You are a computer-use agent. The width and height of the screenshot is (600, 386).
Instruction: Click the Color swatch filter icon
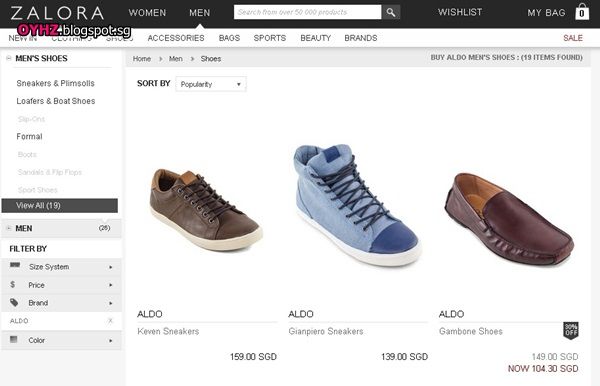tap(14, 339)
